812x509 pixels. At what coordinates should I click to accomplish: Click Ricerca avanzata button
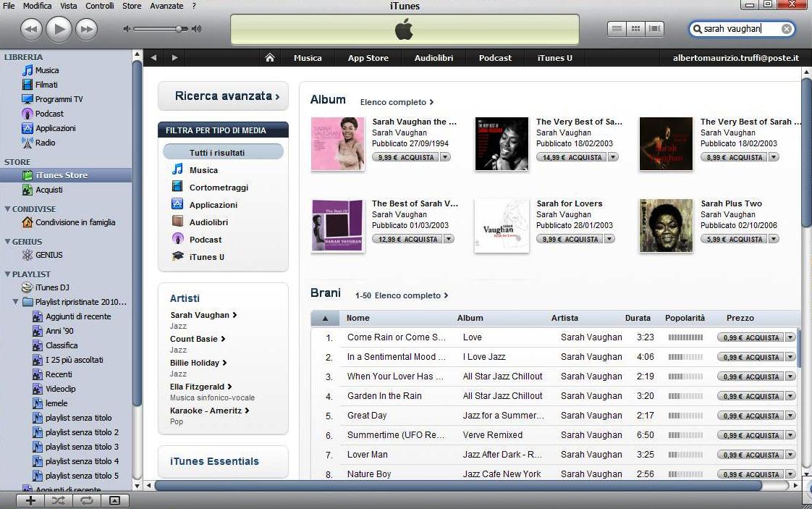tap(223, 96)
